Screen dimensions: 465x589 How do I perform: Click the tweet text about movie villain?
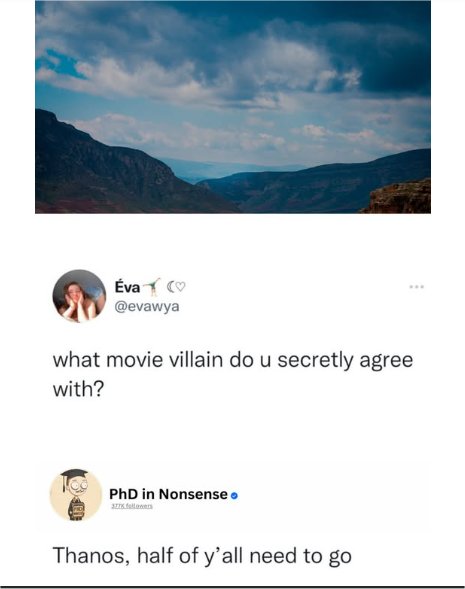(233, 374)
